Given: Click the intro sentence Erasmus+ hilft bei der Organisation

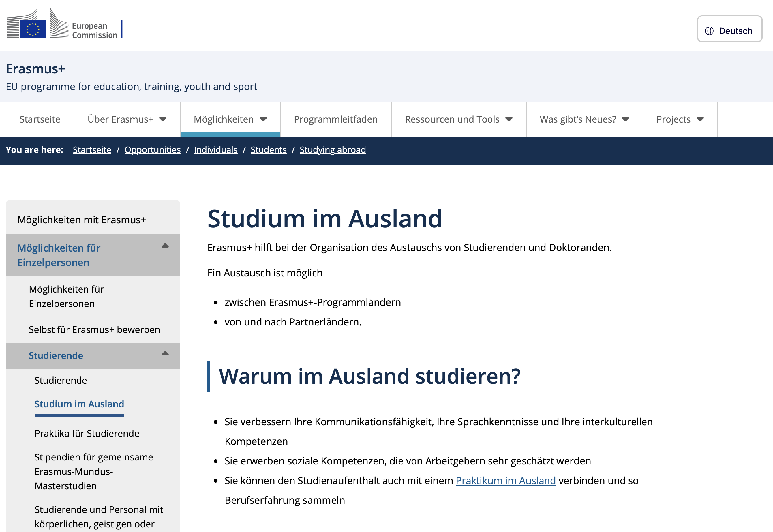Looking at the screenshot, I should pyautogui.click(x=410, y=247).
